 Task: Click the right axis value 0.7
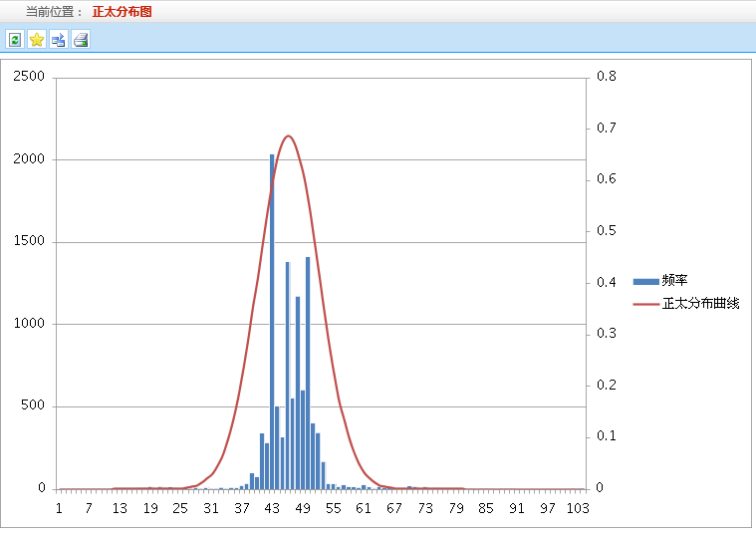click(x=606, y=128)
